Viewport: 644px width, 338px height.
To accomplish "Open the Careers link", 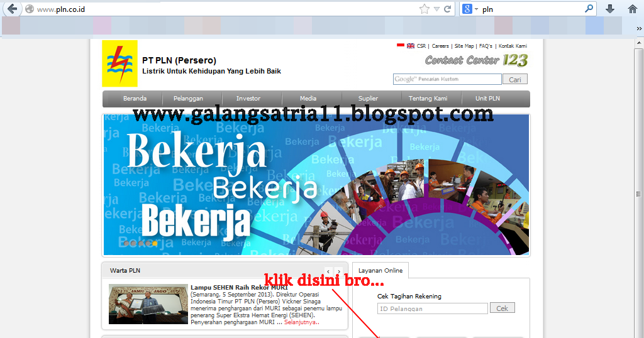I will [440, 46].
